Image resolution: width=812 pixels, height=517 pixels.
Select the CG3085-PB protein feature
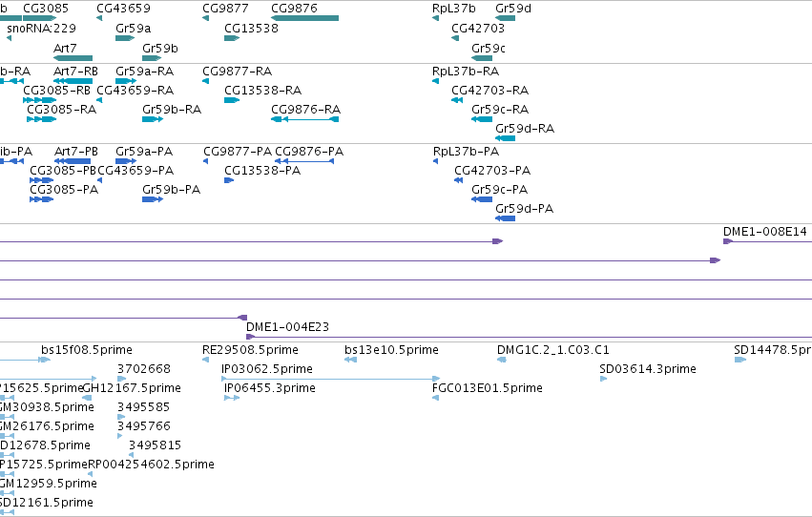(41, 180)
